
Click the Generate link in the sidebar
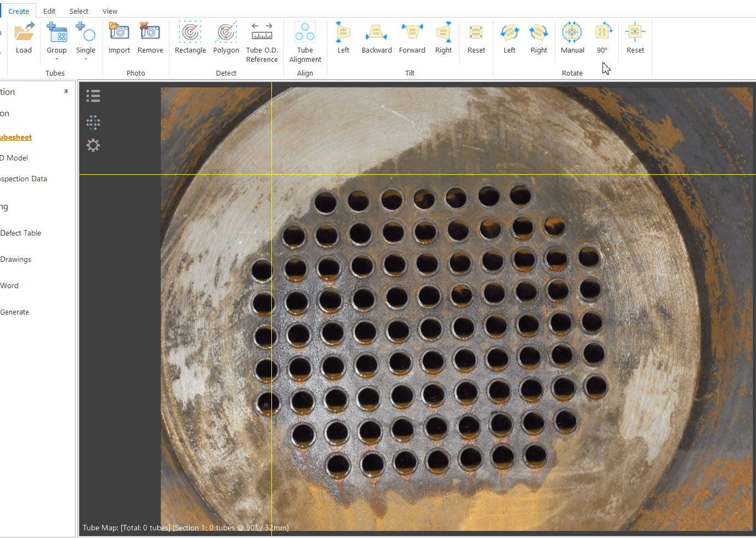point(15,311)
